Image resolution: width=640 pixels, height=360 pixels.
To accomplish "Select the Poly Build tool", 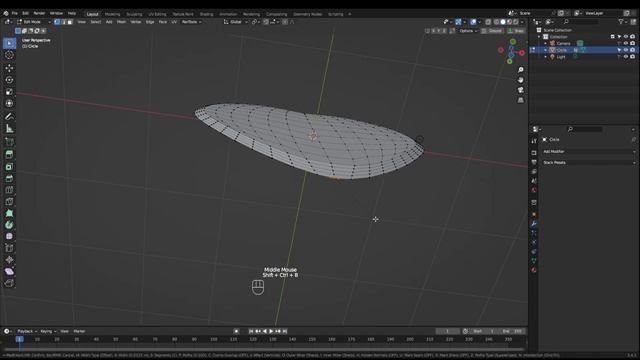I will [x=9, y=213].
